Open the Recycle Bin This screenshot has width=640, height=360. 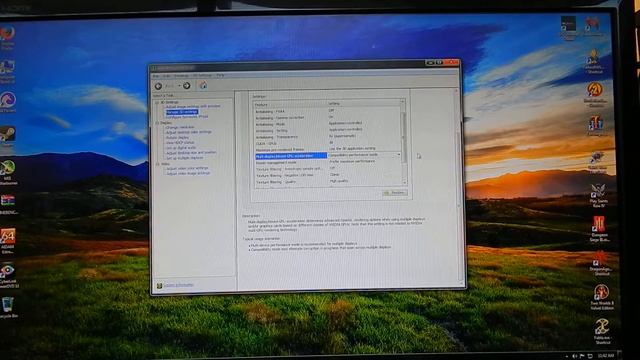tap(8, 307)
